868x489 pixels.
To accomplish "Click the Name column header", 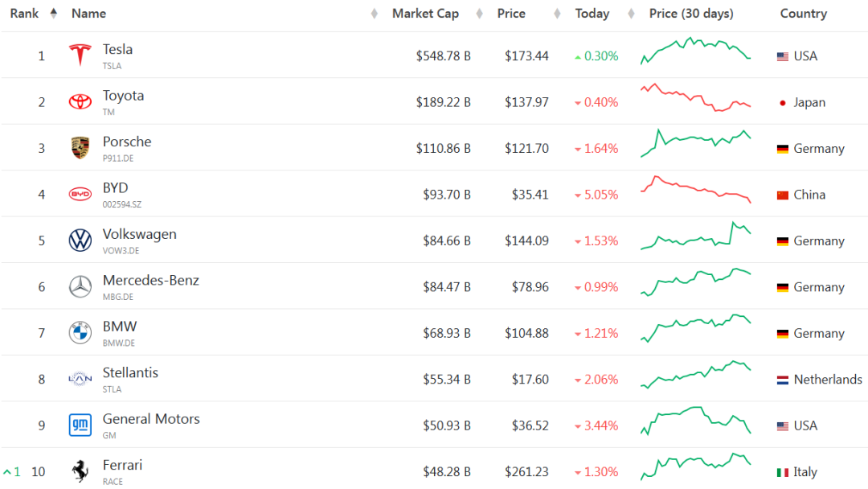I will tap(88, 14).
